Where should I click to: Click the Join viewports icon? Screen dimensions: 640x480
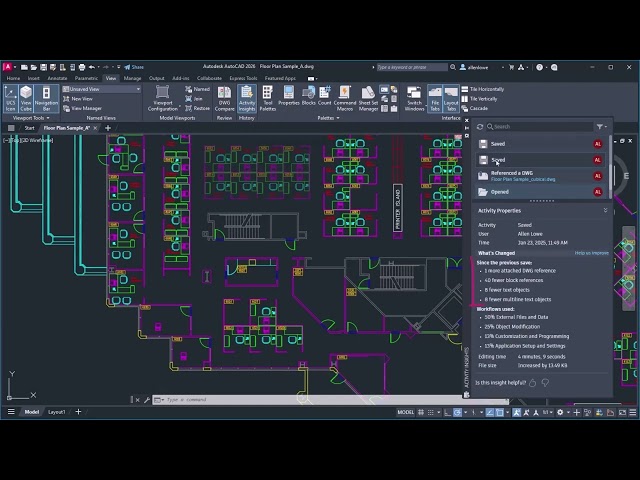click(x=188, y=99)
